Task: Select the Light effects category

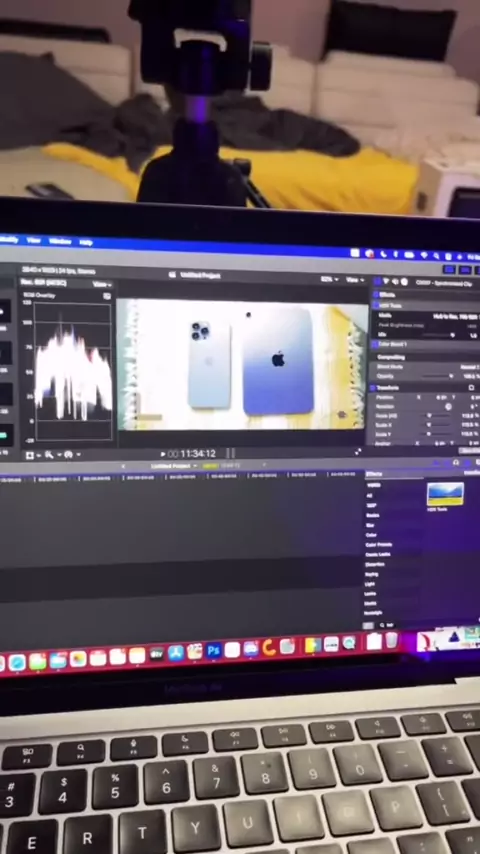Action: click(370, 584)
